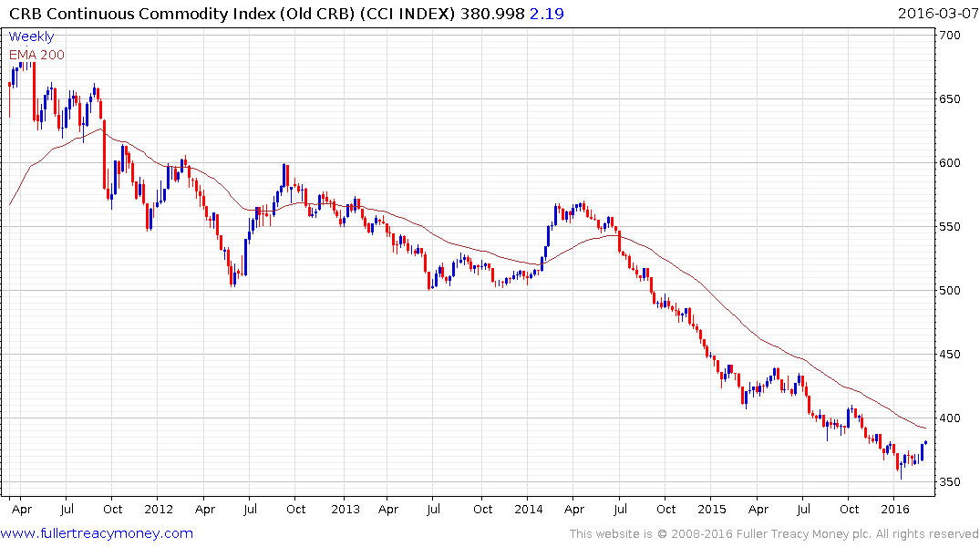Click the 400 price axis label
Image resolution: width=980 pixels, height=547 pixels.
[950, 418]
